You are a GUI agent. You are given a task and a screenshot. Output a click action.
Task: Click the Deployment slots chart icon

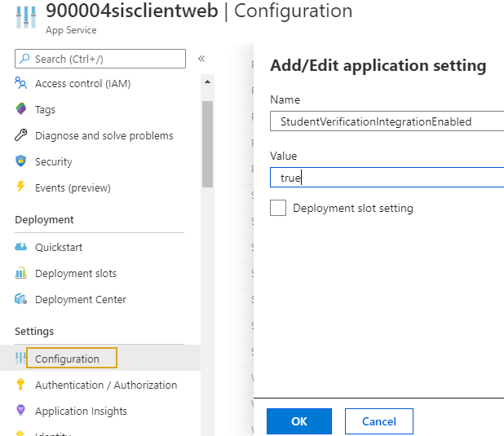(x=21, y=273)
